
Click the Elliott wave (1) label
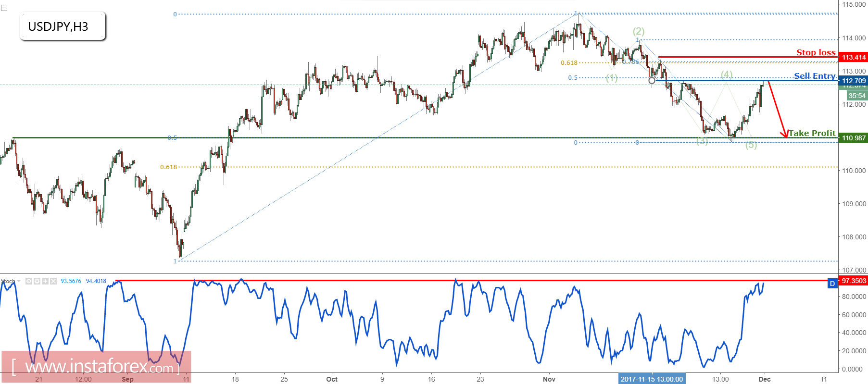pyautogui.click(x=612, y=78)
